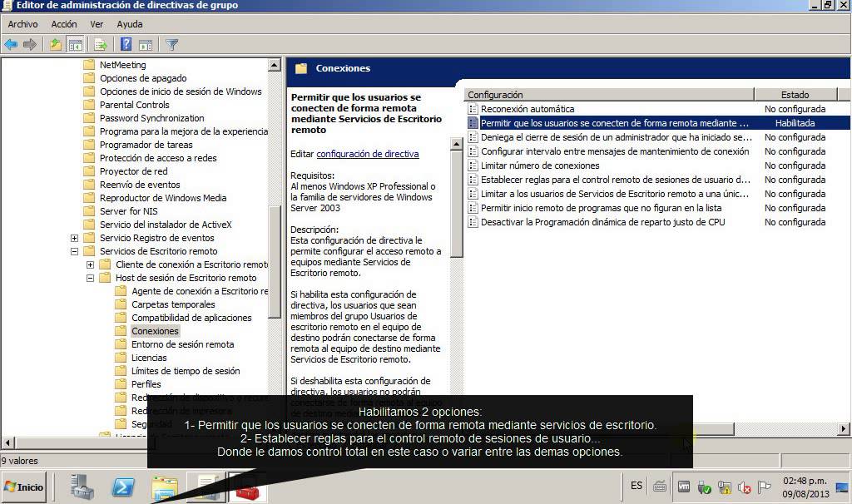Toggle the show/hide action pane icon
Screen dimensions: 852x504
point(146,45)
